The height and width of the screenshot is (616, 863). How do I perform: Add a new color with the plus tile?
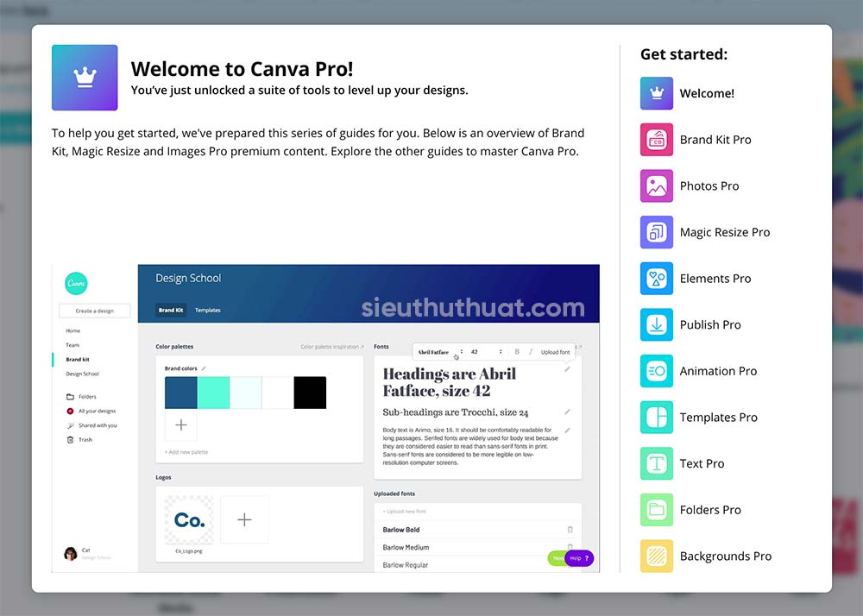point(181,424)
